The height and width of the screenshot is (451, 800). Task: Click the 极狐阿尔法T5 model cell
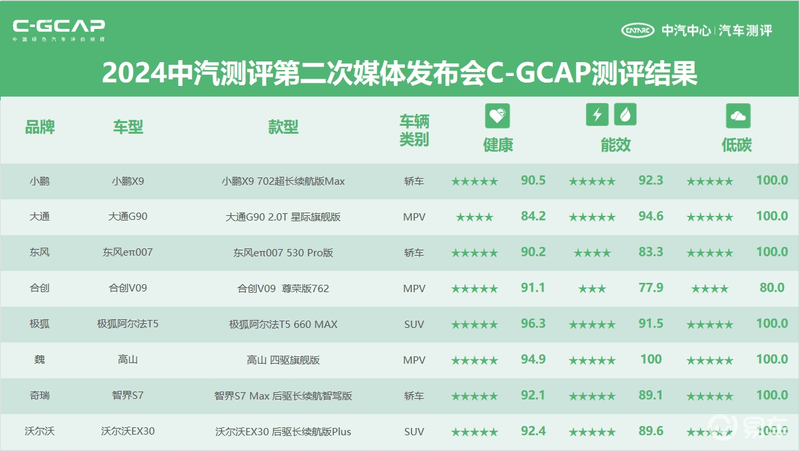coord(128,323)
